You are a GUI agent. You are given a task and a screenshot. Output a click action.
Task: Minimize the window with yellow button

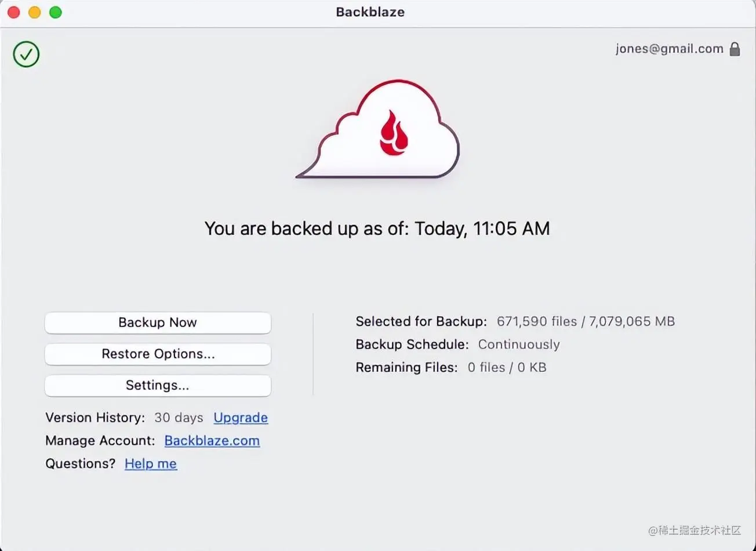(x=35, y=12)
